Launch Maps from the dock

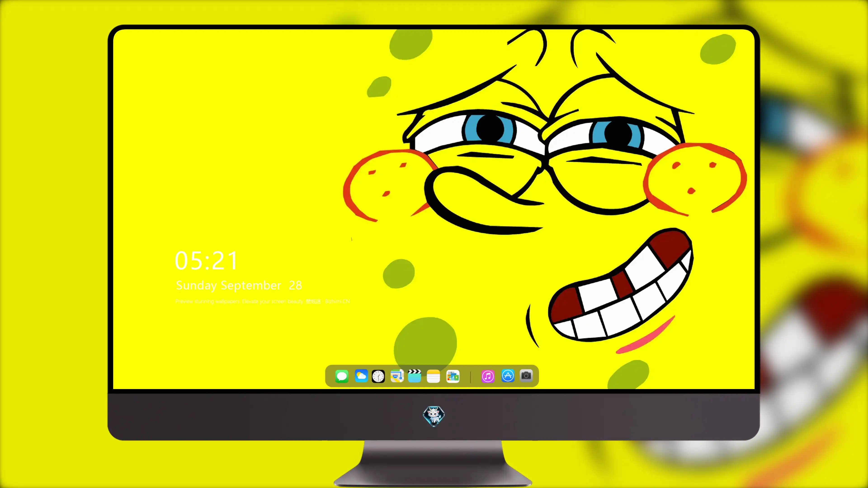[397, 376]
